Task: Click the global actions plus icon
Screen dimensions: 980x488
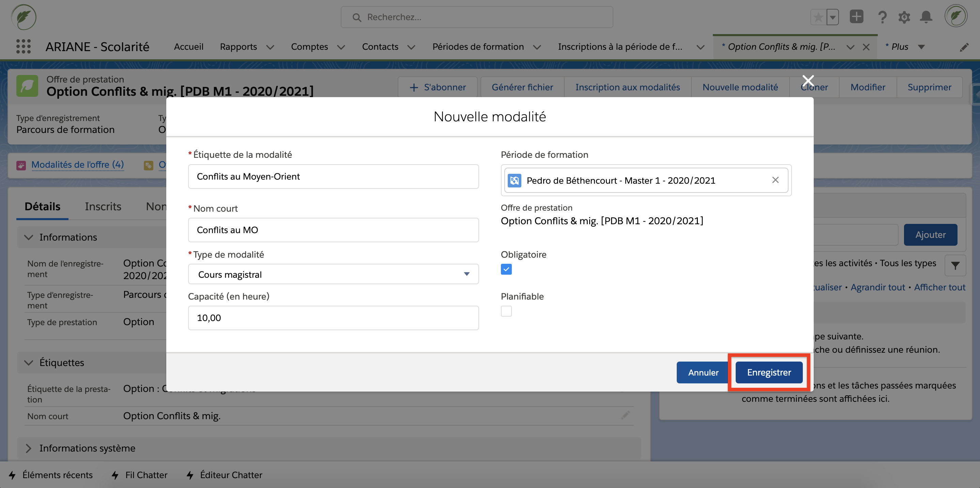Action: click(x=856, y=17)
